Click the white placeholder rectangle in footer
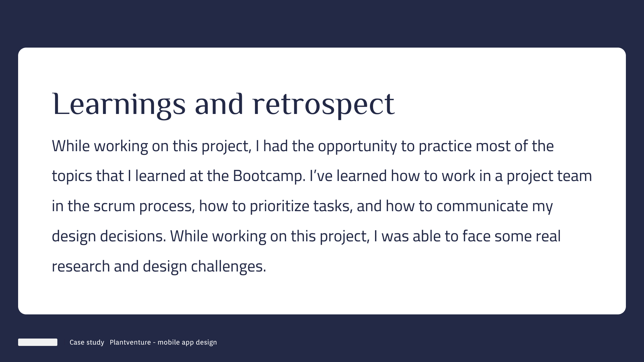Screen dimensions: 644x362 tap(38, 342)
